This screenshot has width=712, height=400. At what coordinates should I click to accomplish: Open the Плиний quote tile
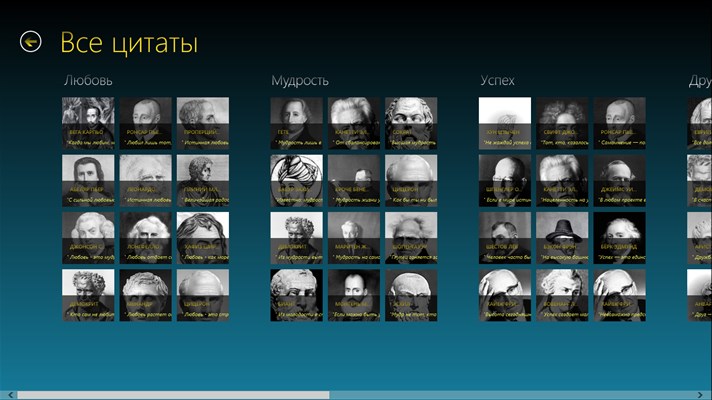[x=203, y=181]
